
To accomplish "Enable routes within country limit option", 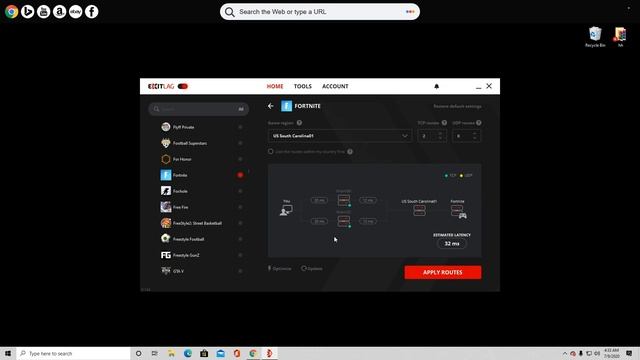I will click(271, 151).
